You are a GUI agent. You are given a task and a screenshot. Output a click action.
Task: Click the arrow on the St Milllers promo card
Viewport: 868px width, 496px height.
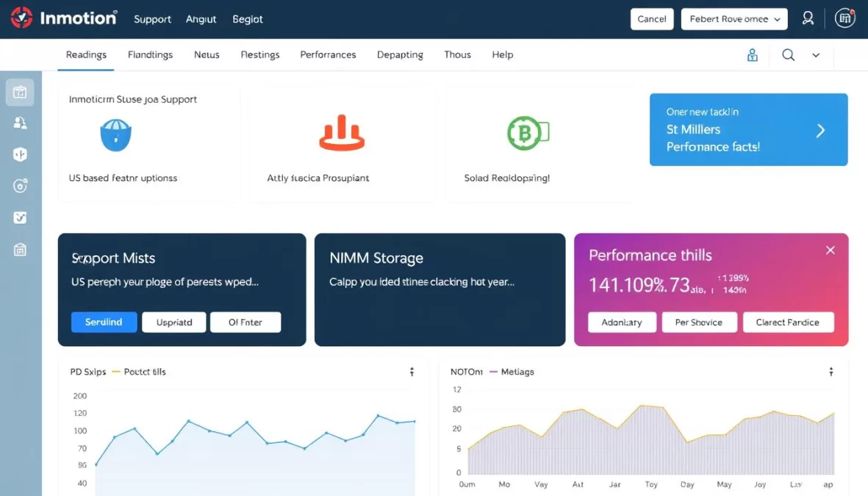(821, 129)
